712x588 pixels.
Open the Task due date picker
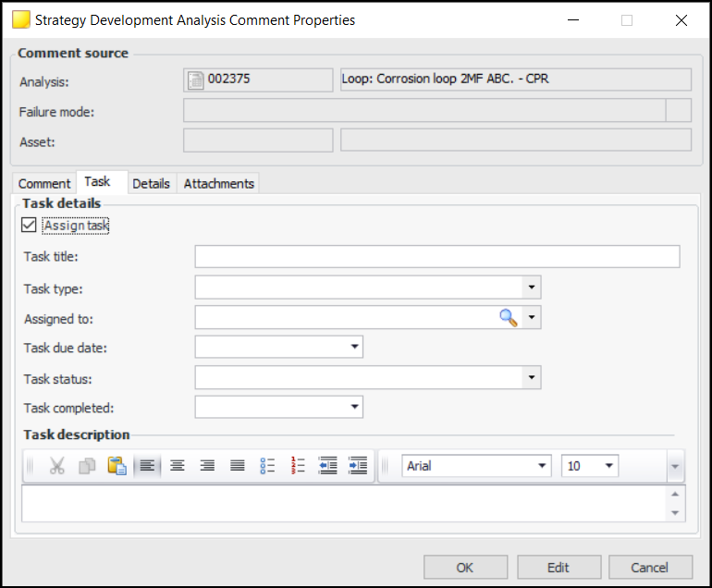point(354,348)
